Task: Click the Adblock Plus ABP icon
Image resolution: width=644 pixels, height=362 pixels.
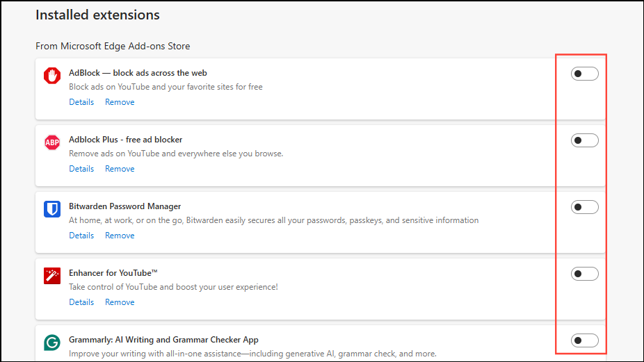Action: pos(52,142)
